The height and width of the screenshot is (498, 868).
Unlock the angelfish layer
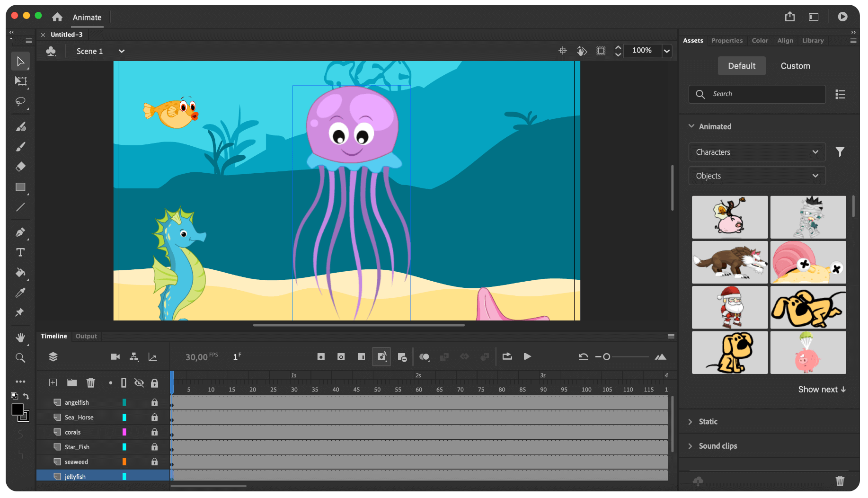click(x=154, y=402)
